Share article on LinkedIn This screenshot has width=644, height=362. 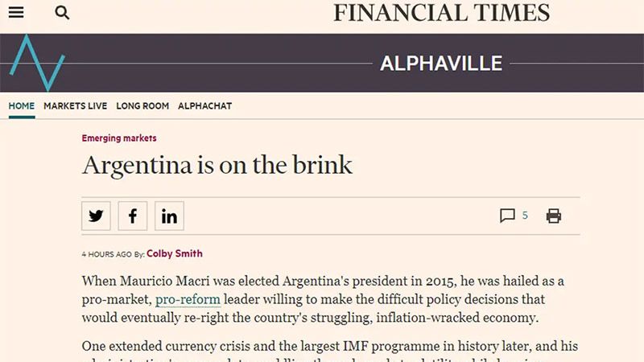coord(169,216)
